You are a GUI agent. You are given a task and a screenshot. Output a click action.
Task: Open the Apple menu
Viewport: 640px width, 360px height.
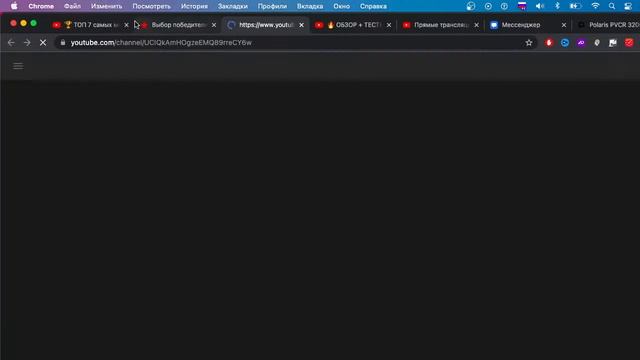(14, 6)
